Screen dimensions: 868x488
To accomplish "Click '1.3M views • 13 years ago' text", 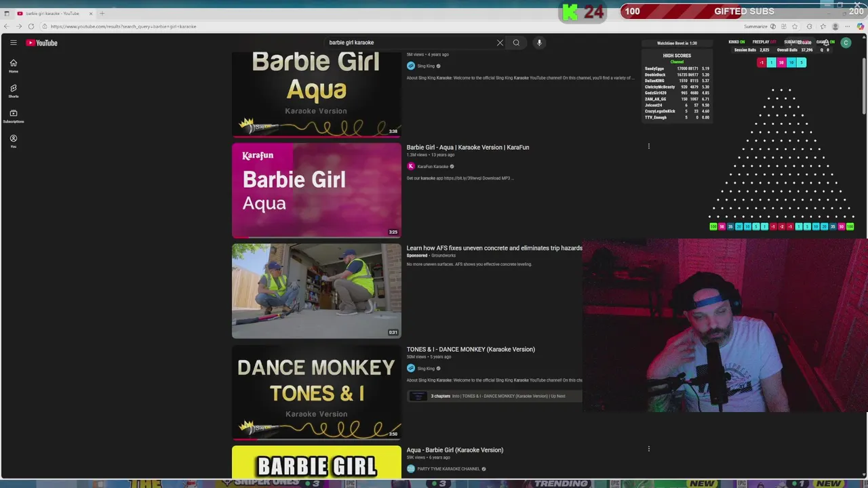I will pyautogui.click(x=430, y=155).
